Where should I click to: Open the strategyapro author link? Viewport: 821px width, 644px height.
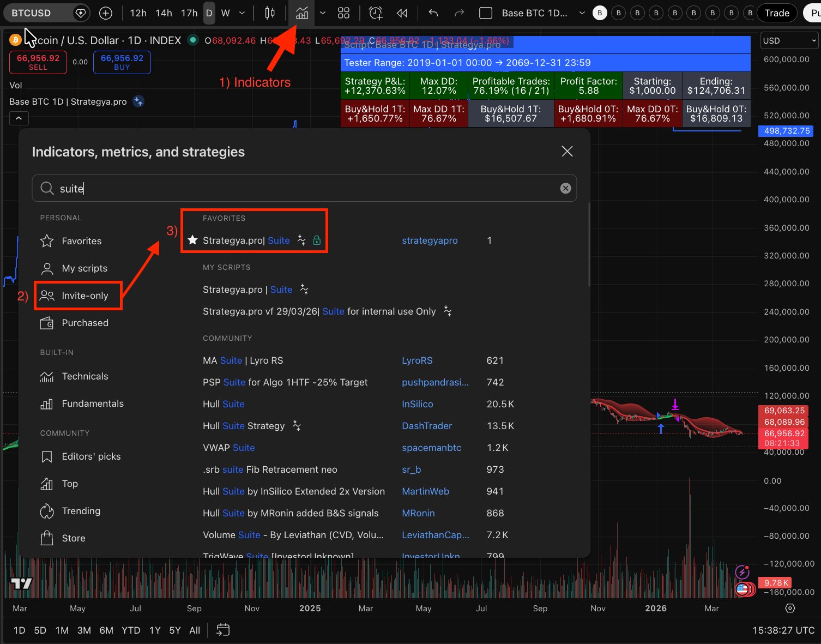[x=430, y=240]
